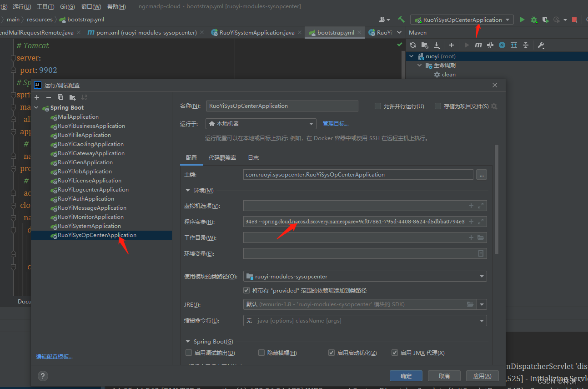
Task: Click the Apply (应用) button
Action: 482,376
